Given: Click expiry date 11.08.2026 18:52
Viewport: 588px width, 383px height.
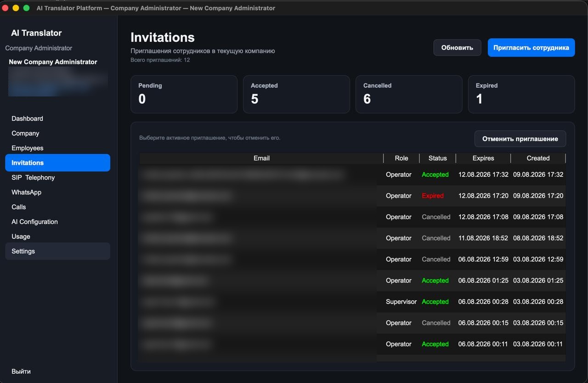Looking at the screenshot, I should click(483, 238).
